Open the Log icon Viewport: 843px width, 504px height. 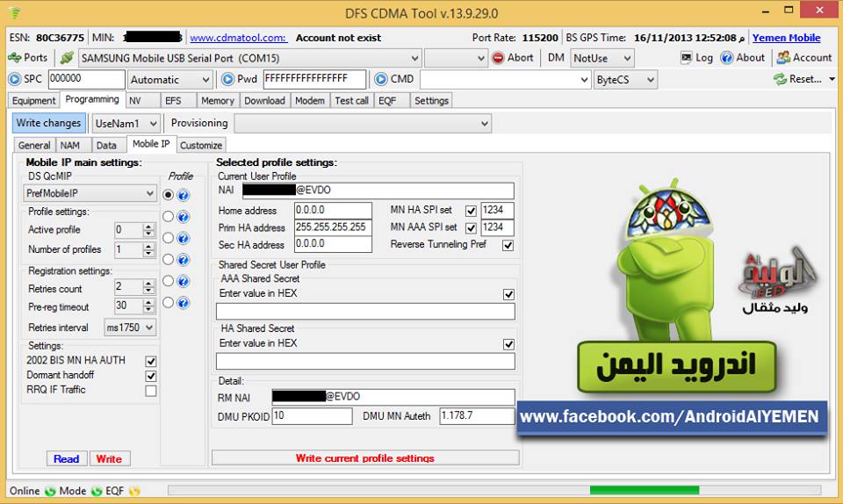click(x=686, y=57)
